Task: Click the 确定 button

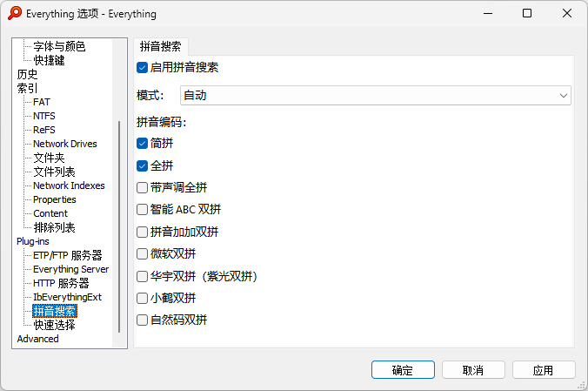Action: click(403, 370)
